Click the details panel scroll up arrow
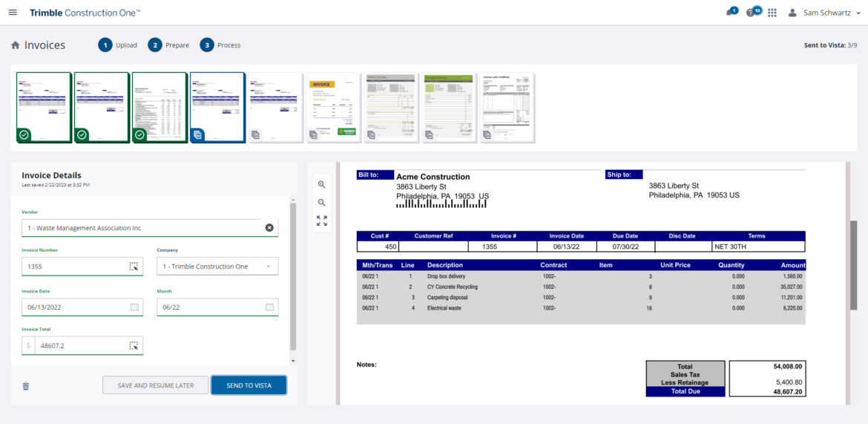The width and height of the screenshot is (868, 424). (x=293, y=198)
